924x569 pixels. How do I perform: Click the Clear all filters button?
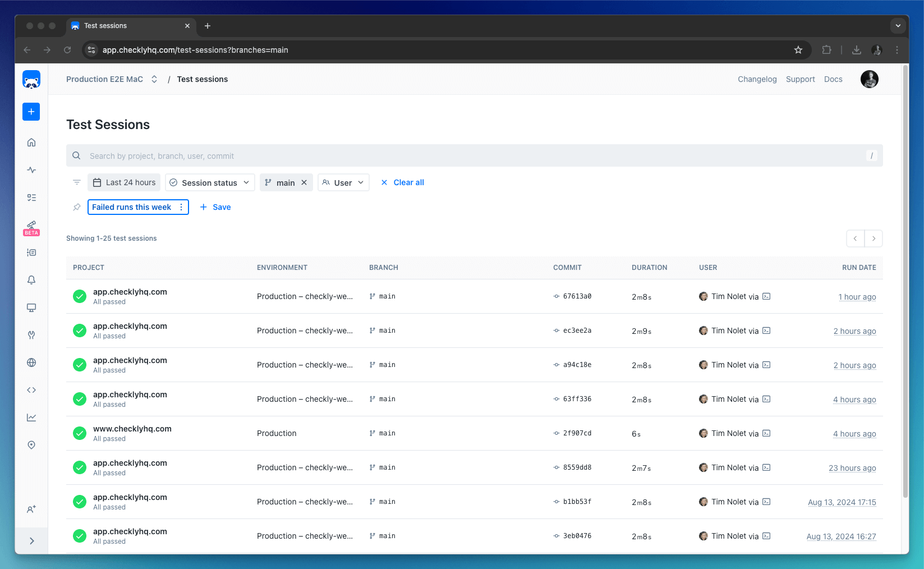(402, 182)
